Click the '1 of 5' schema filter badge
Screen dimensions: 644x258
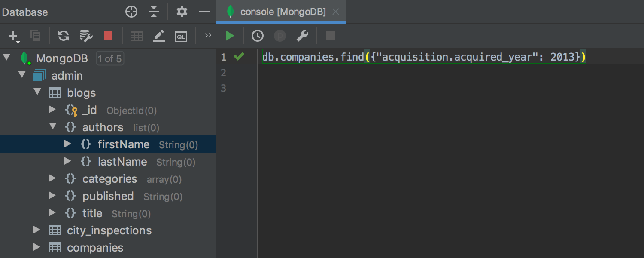coord(110,59)
